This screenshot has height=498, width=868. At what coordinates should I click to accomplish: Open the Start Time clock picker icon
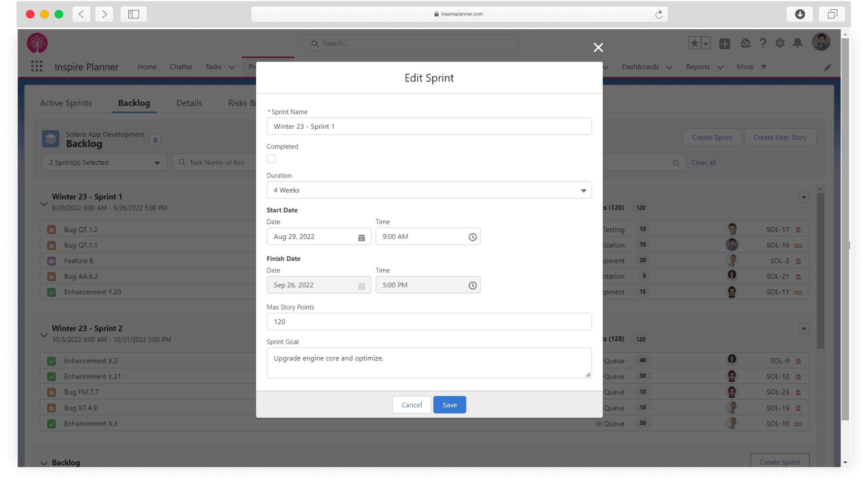click(472, 237)
